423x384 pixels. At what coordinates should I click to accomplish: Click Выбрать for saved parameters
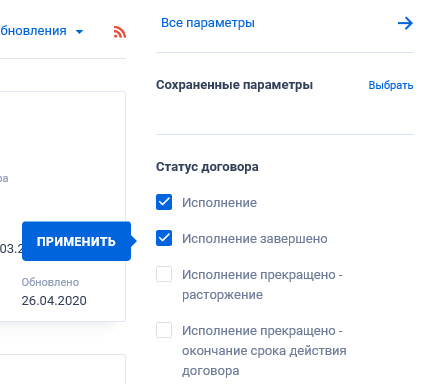[391, 85]
